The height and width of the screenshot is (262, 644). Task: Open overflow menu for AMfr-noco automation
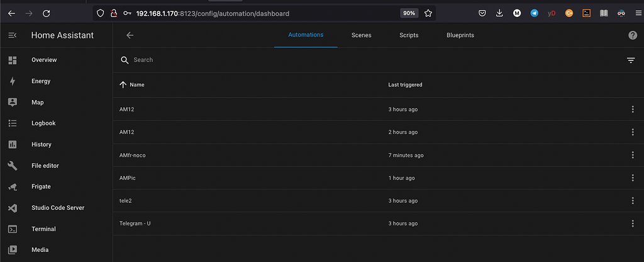633,155
